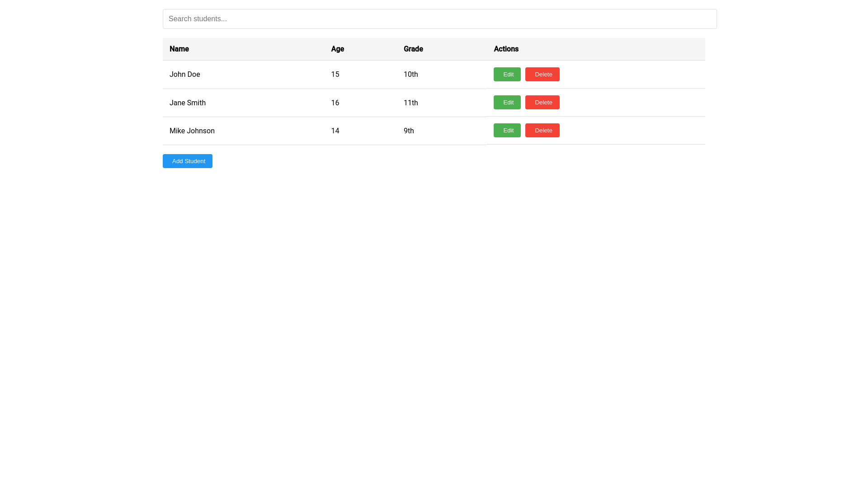Click Mike Johnson's grade value 9th
Viewport: 868px width, 488px height.
pyautogui.click(x=409, y=131)
